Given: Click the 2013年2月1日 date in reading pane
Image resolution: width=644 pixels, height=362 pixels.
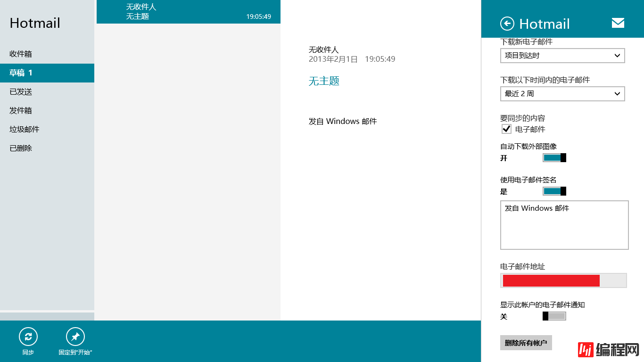Looking at the screenshot, I should pyautogui.click(x=333, y=59).
